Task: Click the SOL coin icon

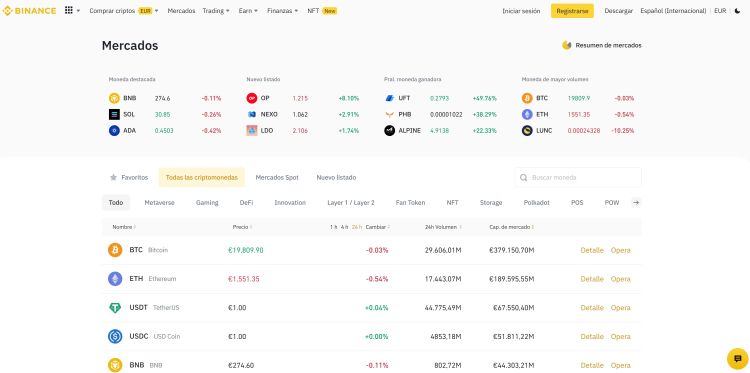Action: [x=114, y=114]
